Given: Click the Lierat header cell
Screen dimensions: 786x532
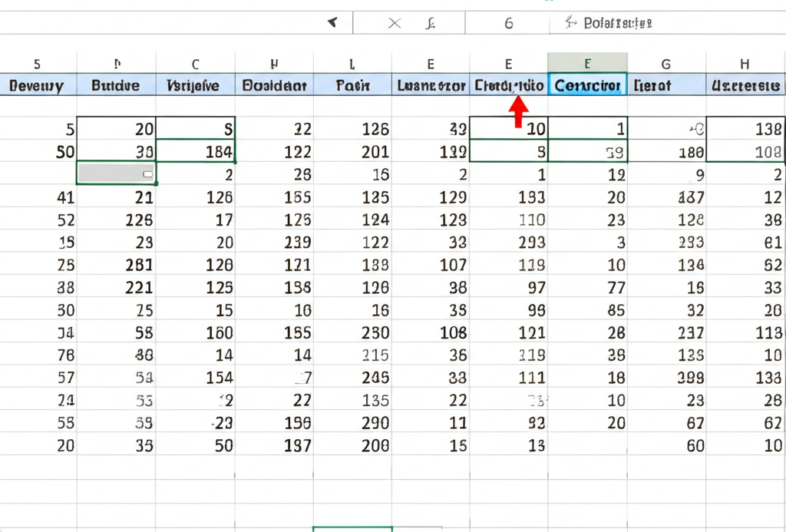Looking at the screenshot, I should (x=667, y=85).
